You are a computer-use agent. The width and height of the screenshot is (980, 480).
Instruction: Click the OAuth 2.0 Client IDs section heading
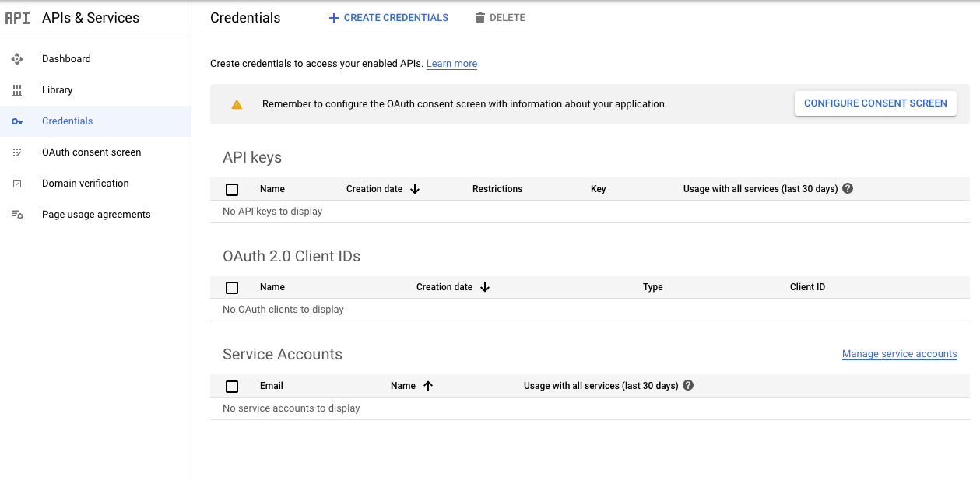(x=291, y=256)
